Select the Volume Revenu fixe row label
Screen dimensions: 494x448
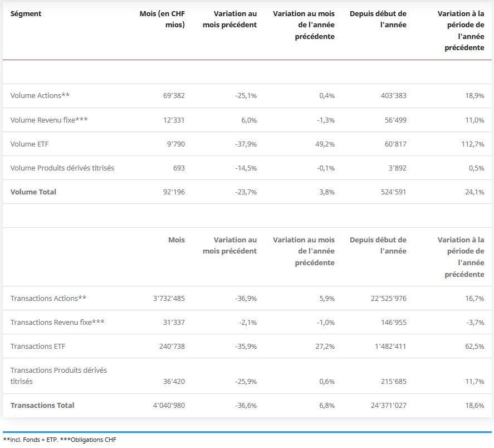(49, 120)
